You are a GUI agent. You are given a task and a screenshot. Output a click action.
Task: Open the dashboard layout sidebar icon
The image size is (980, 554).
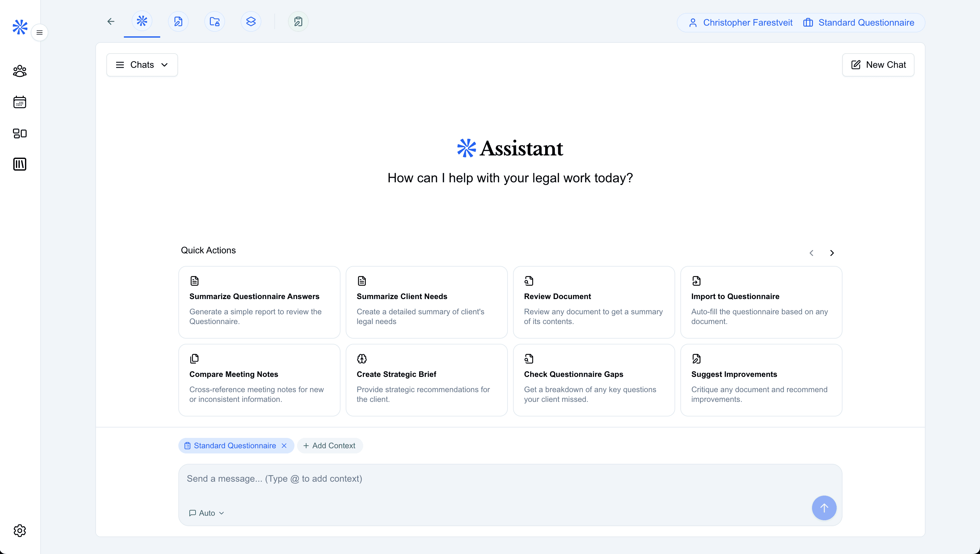[19, 133]
